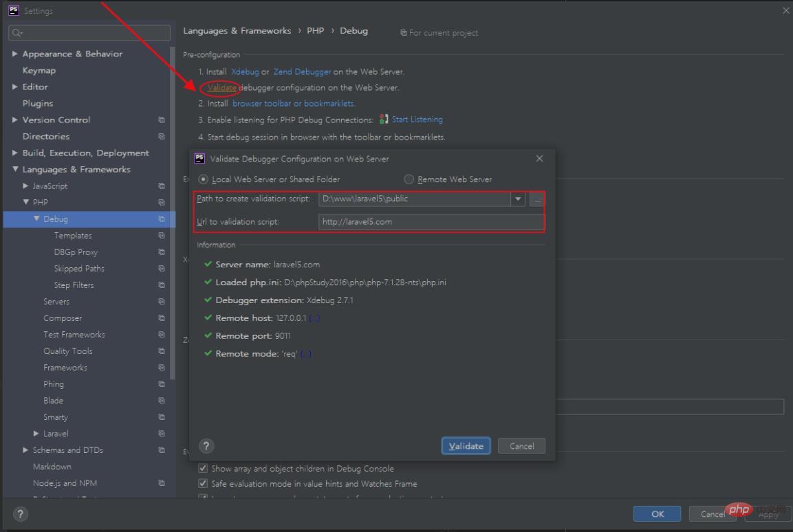Viewport: 793px width, 532px height.
Task: Click the project-level icon beside Blade
Action: [162, 401]
